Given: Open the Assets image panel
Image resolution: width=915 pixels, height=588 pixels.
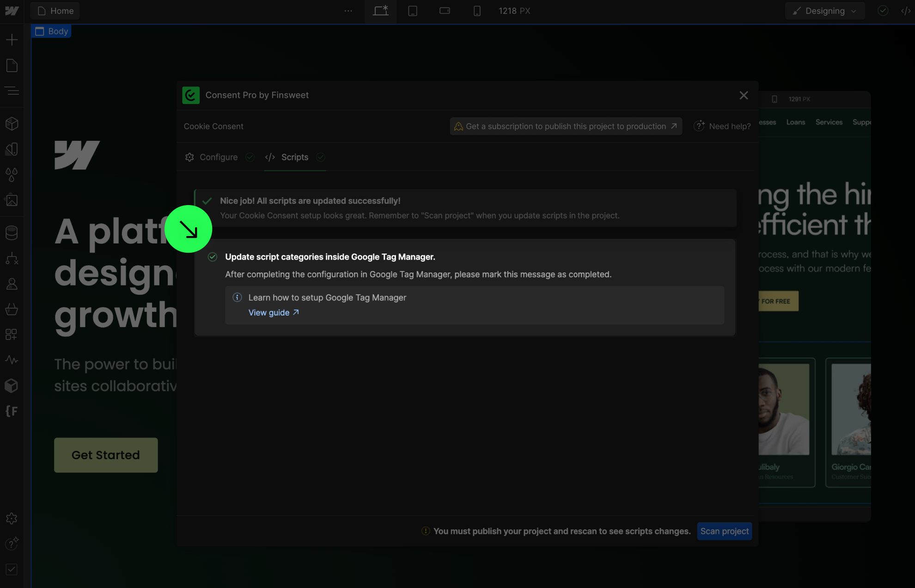Looking at the screenshot, I should pos(12,200).
